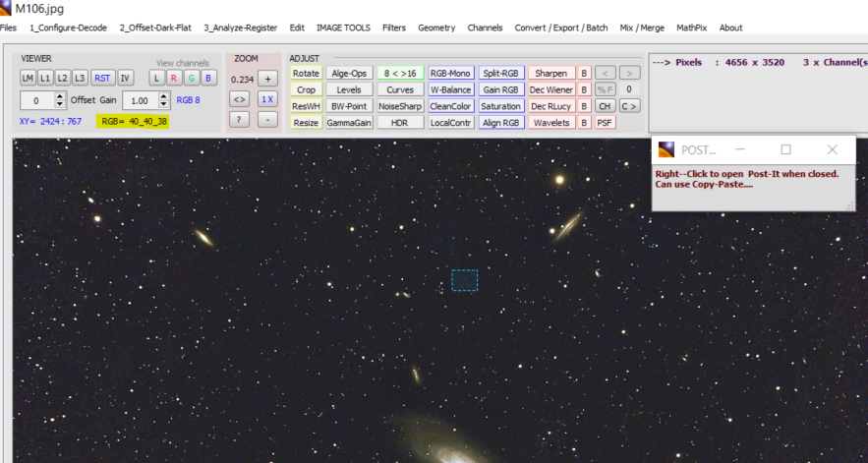The height and width of the screenshot is (463, 868).
Task: Open the 2_Offset-Dark-Flat menu
Action: [155, 28]
